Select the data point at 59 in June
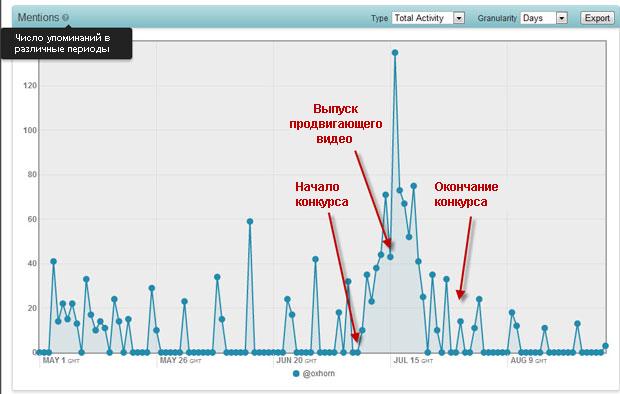 (x=250, y=222)
